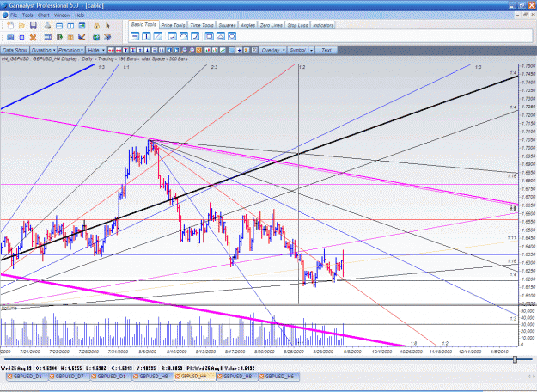Switch to the GBPUSD_H6 chart tab

(x=279, y=377)
